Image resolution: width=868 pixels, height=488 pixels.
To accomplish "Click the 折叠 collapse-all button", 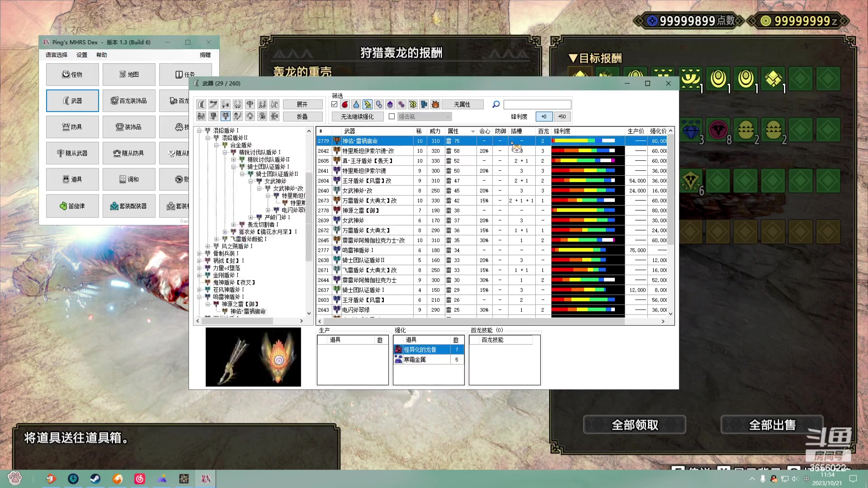I will click(302, 117).
